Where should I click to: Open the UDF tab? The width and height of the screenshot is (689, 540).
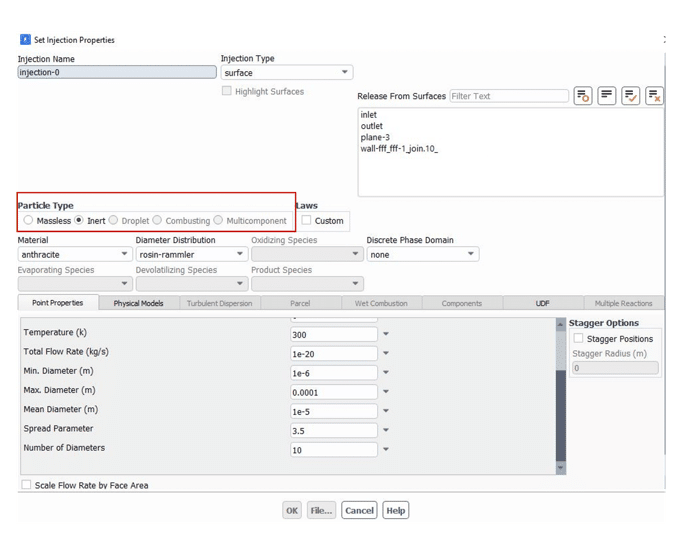pyautogui.click(x=542, y=303)
